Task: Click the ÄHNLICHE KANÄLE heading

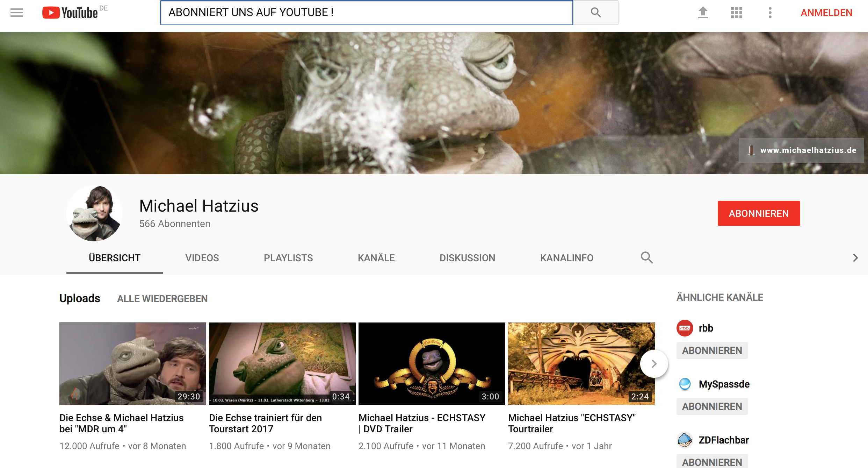Action: tap(720, 297)
